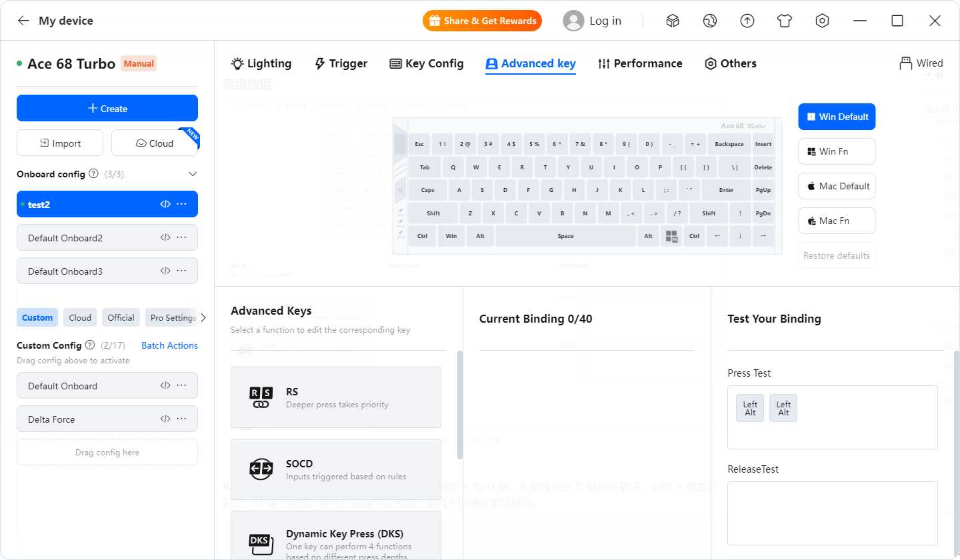
Task: Switch to the Others tab
Action: (731, 63)
